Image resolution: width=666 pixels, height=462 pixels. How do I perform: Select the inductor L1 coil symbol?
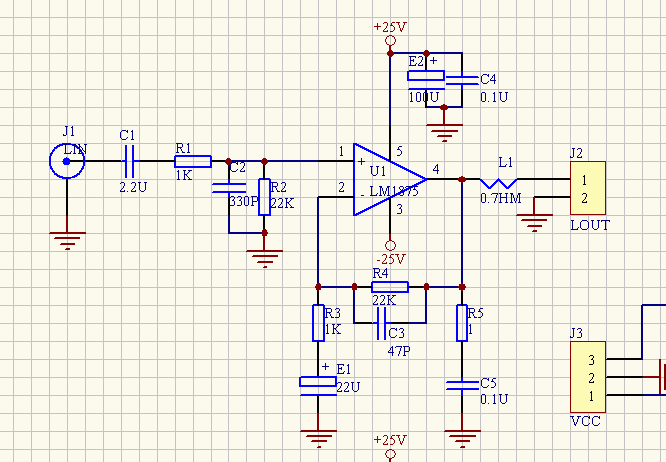[x=498, y=182]
